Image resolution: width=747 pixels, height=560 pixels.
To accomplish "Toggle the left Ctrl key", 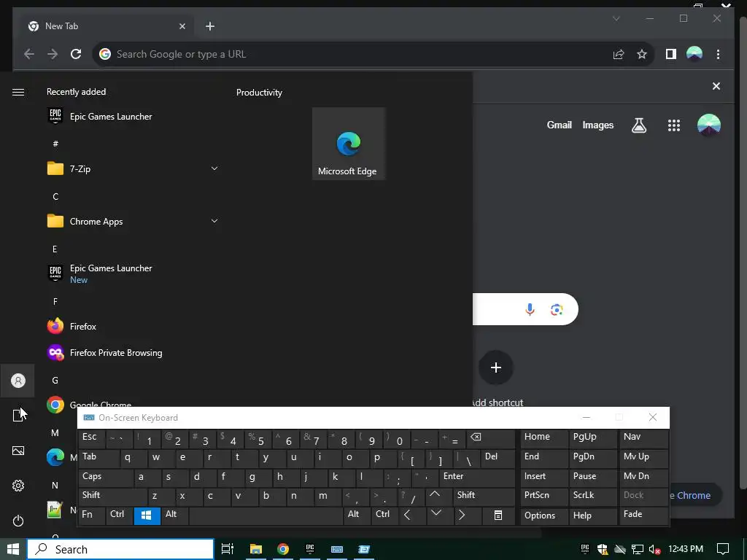I will coord(119,516).
